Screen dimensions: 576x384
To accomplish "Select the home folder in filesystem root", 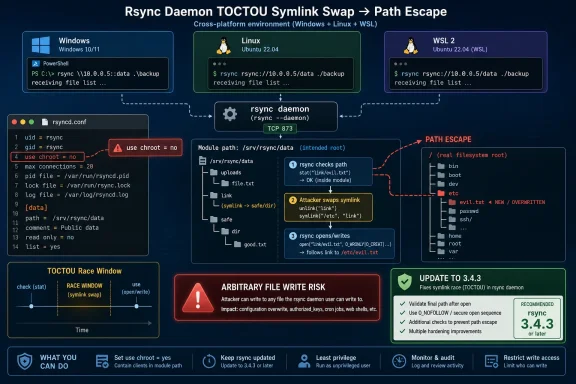I will [449, 236].
